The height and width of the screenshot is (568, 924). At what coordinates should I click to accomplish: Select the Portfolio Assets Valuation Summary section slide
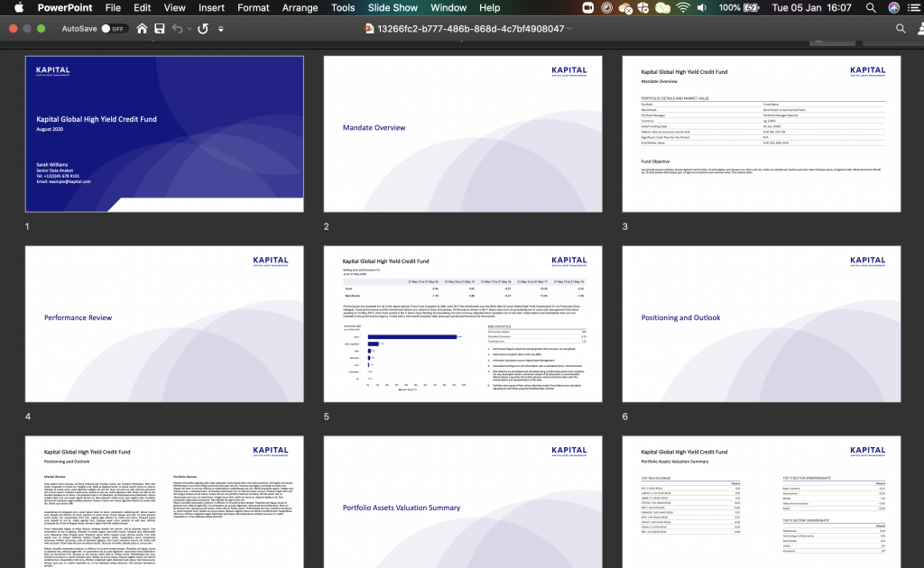click(x=463, y=502)
